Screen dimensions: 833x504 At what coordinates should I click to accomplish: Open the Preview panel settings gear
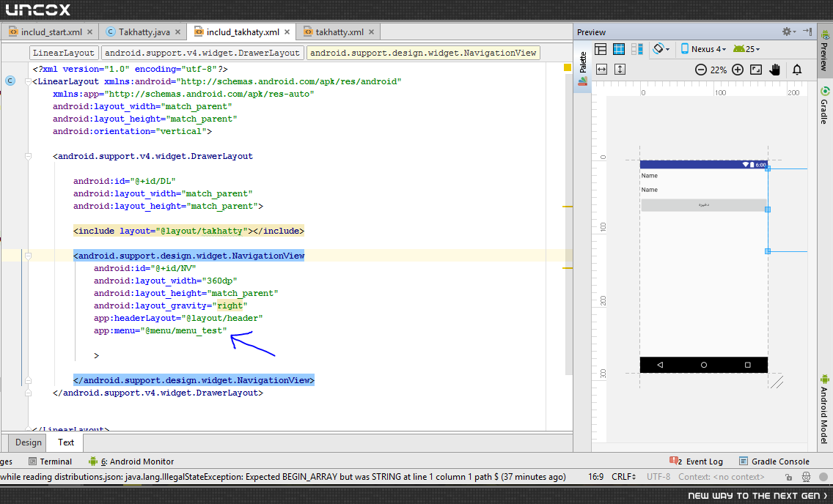[788, 31]
